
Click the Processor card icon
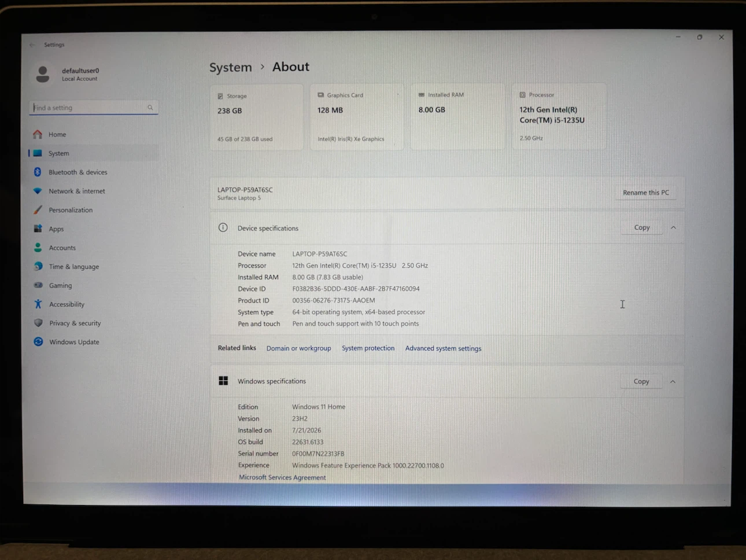click(x=522, y=94)
